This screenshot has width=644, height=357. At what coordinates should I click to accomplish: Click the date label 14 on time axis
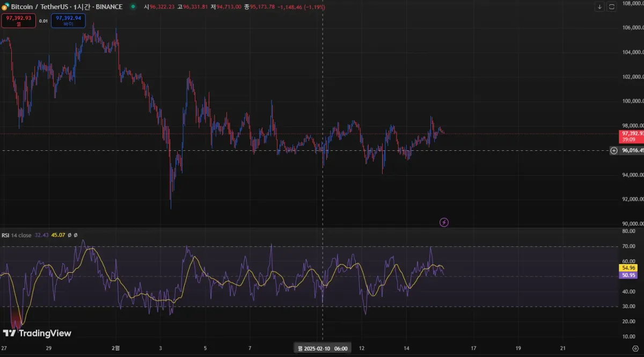click(406, 348)
